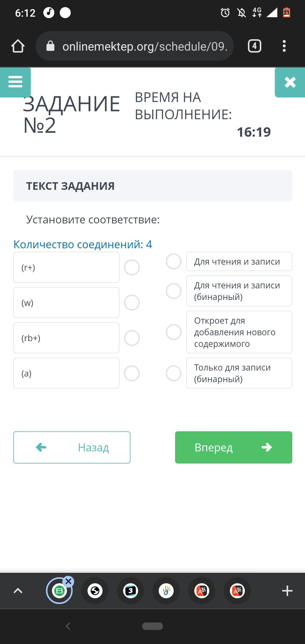
Task: Expand the bottom tab strip chevron
Action: click(18, 591)
